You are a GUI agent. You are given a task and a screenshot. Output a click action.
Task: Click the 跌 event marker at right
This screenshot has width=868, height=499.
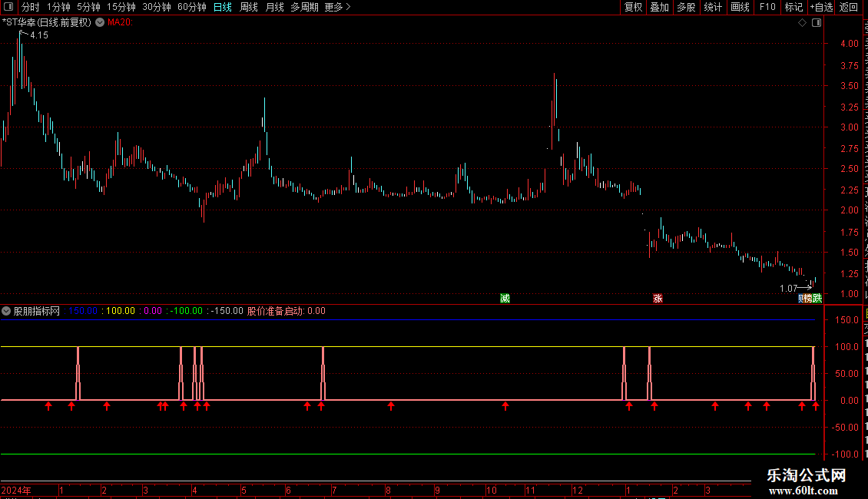pyautogui.click(x=817, y=298)
